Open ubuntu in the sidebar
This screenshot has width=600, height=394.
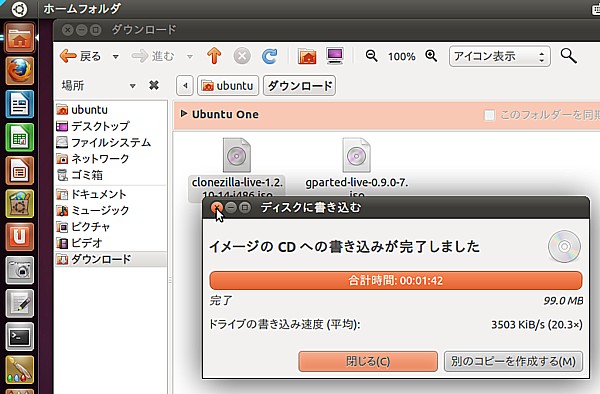point(111,110)
